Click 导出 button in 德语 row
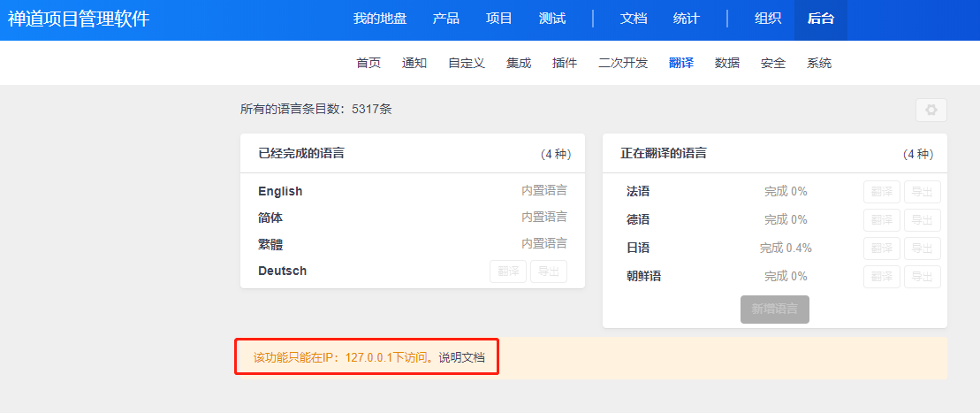 point(923,220)
